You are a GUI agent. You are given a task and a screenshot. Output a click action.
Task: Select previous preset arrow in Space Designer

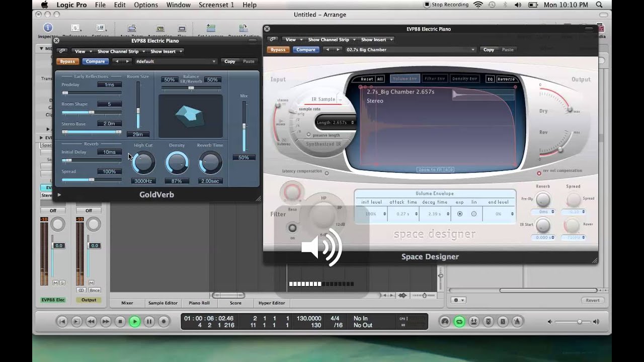pos(328,50)
